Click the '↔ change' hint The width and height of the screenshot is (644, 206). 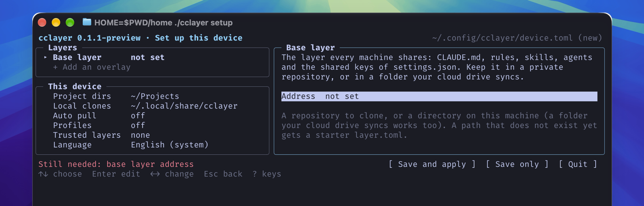pyautogui.click(x=172, y=174)
